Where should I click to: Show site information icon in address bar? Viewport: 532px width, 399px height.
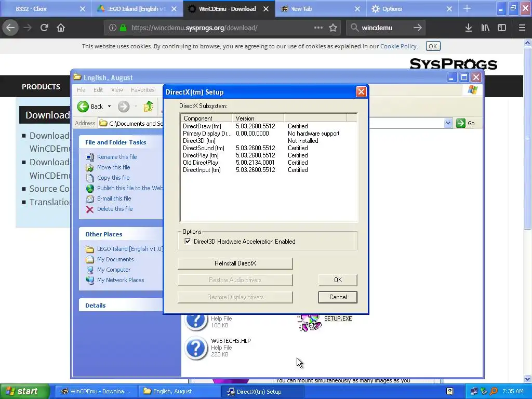coord(113,28)
